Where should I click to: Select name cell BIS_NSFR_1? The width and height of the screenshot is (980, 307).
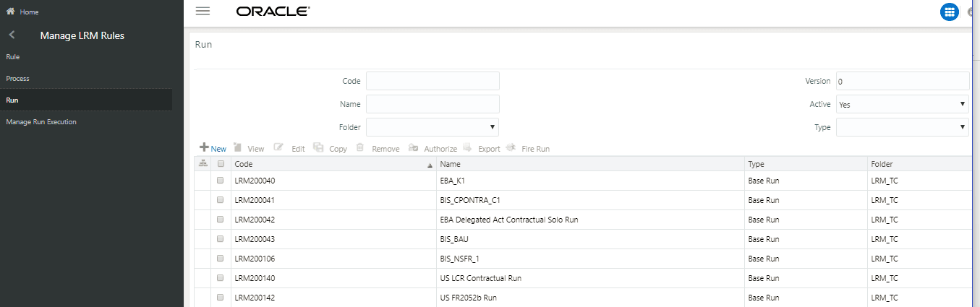click(x=461, y=259)
